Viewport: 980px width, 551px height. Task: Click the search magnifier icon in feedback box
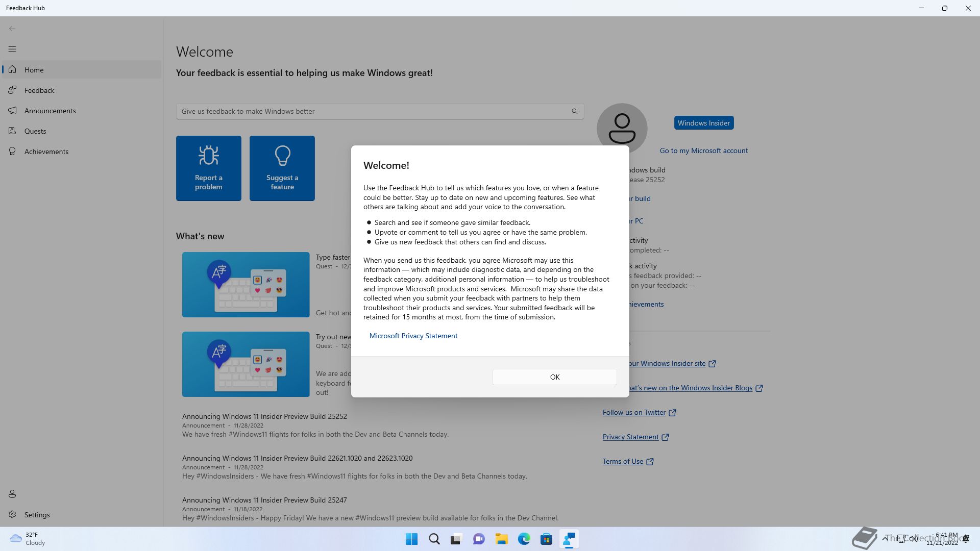(x=575, y=111)
